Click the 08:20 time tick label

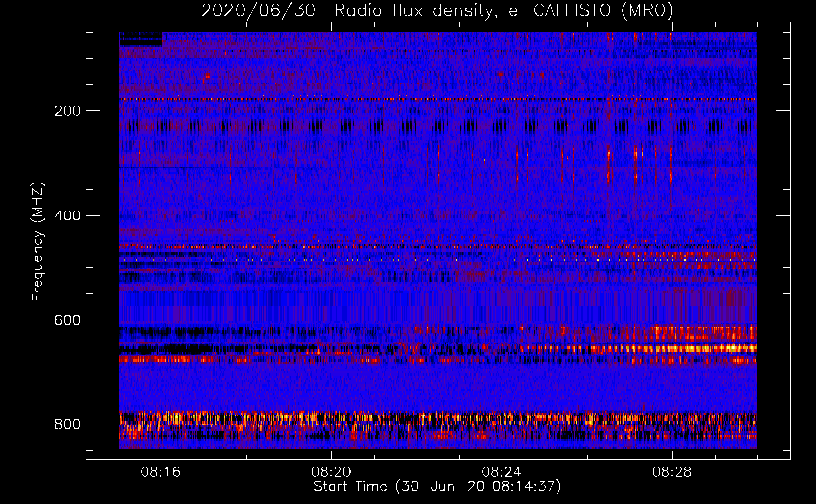coord(331,472)
